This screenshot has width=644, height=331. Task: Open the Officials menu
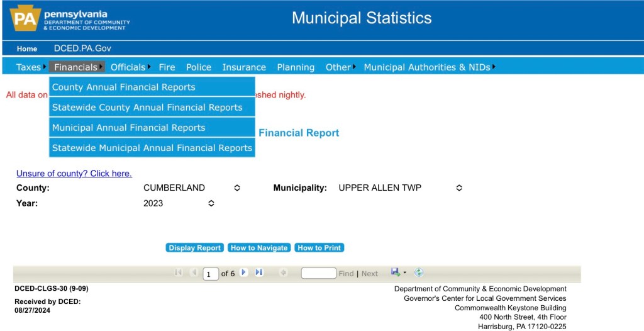tap(128, 67)
